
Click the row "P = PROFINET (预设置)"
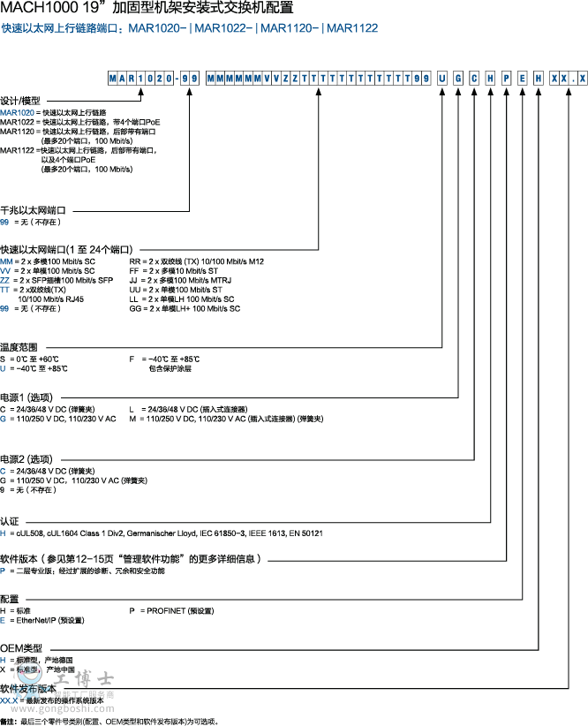[x=172, y=611]
